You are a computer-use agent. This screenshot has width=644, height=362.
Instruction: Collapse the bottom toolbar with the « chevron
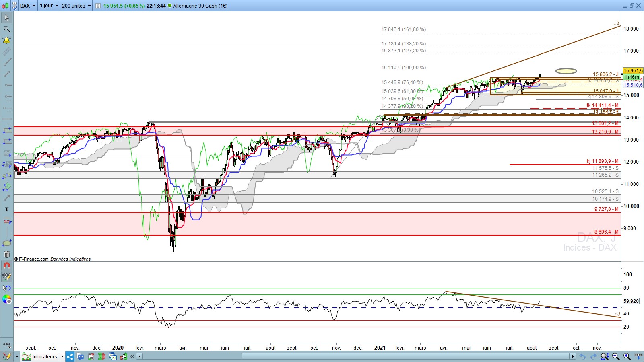pos(132,356)
